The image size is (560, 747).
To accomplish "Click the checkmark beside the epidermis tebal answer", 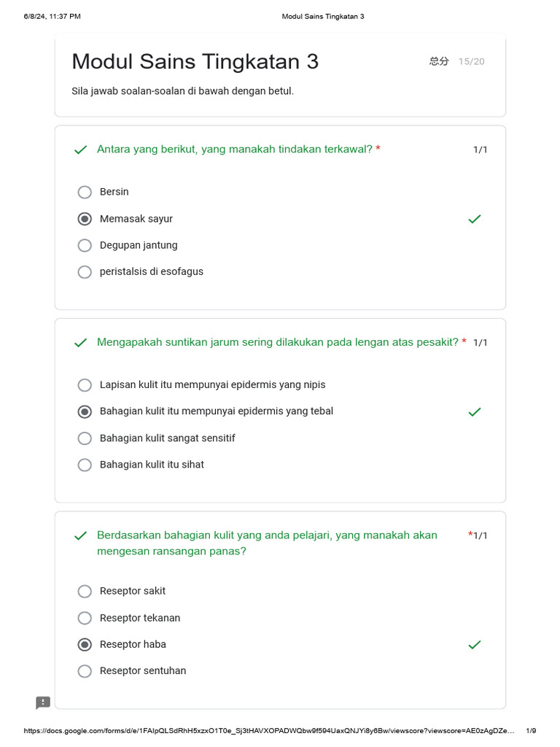I will (475, 412).
